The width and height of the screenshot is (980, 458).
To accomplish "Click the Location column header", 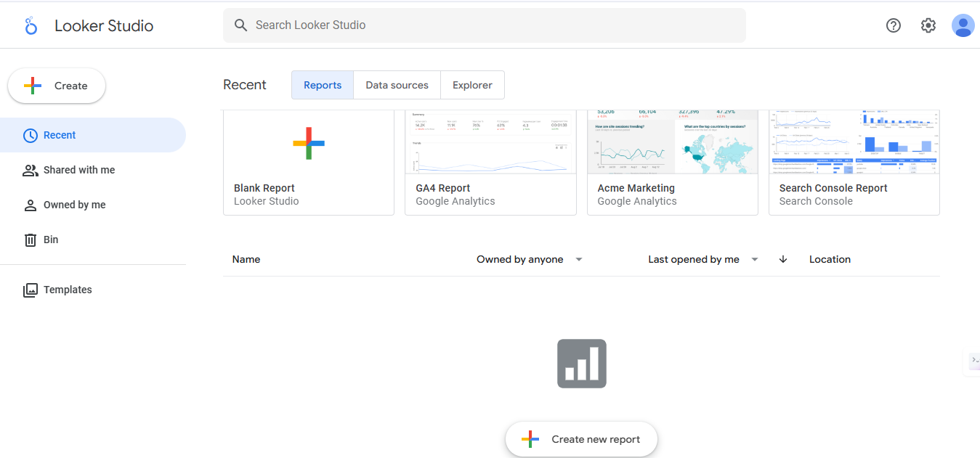I will click(x=830, y=259).
